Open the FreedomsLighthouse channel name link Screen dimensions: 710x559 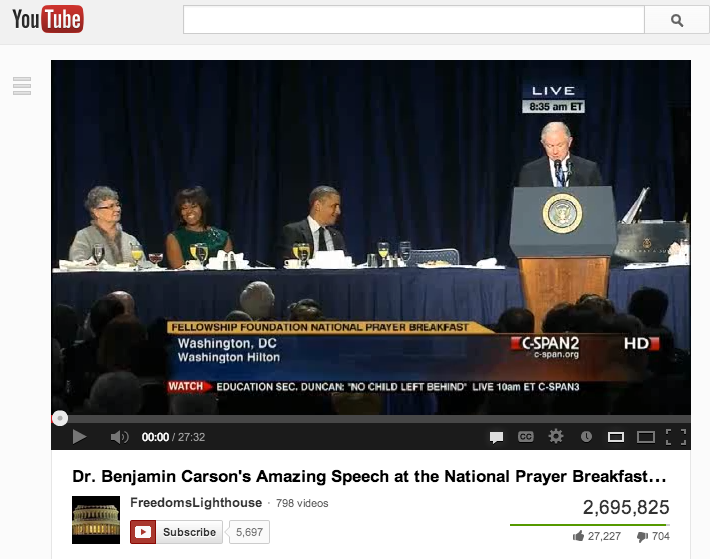pos(196,503)
